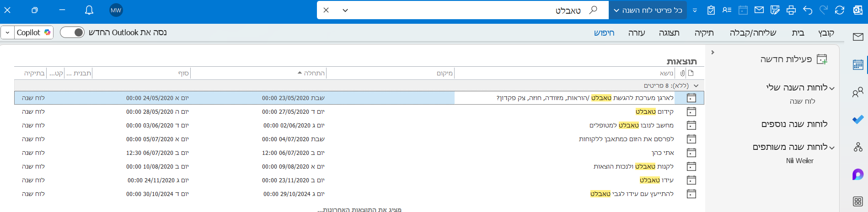This screenshot has width=868, height=212.
Task: Open the 'שליחה/קבלה' Send/Receive tab
Action: coord(753,32)
